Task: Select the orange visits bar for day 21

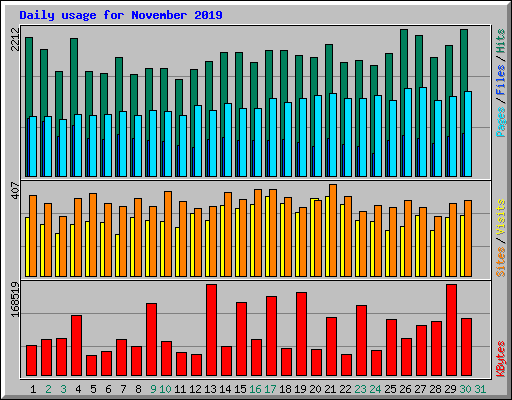Action: click(x=333, y=230)
